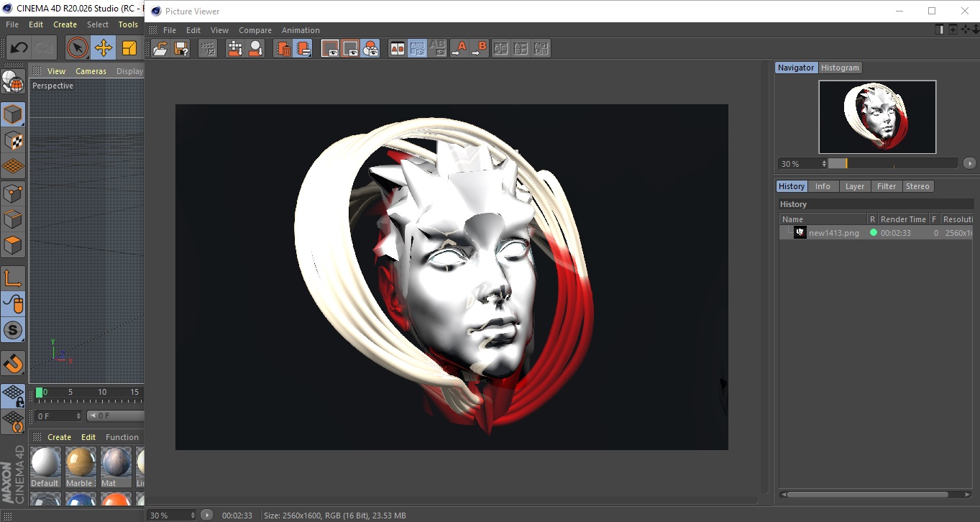Screen dimensions: 980x522
Task: Select the Move tool with yellow arrows
Action: [x=104, y=48]
